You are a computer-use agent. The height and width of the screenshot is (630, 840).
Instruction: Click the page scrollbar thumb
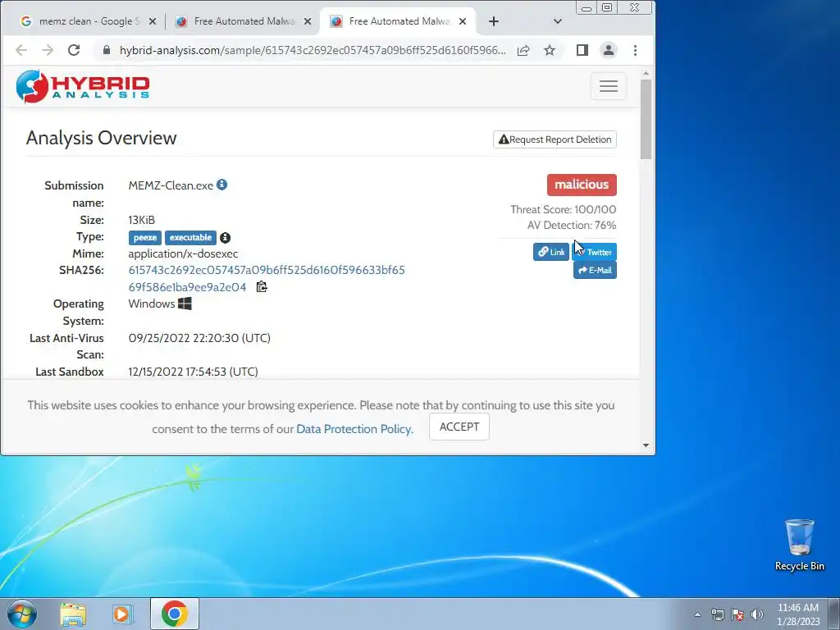coord(646,119)
